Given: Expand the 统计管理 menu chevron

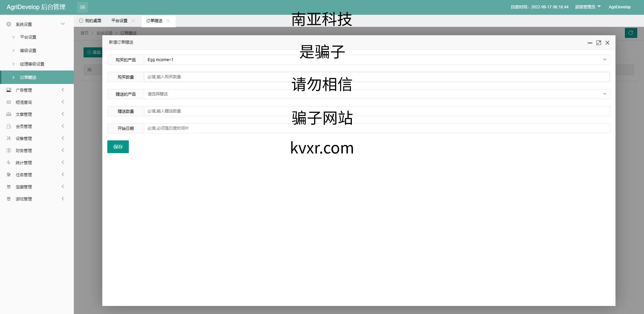Looking at the screenshot, I should click(63, 162).
